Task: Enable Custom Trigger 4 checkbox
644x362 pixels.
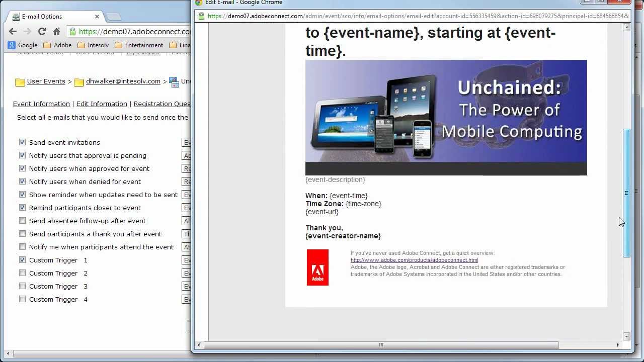Action: point(22,299)
